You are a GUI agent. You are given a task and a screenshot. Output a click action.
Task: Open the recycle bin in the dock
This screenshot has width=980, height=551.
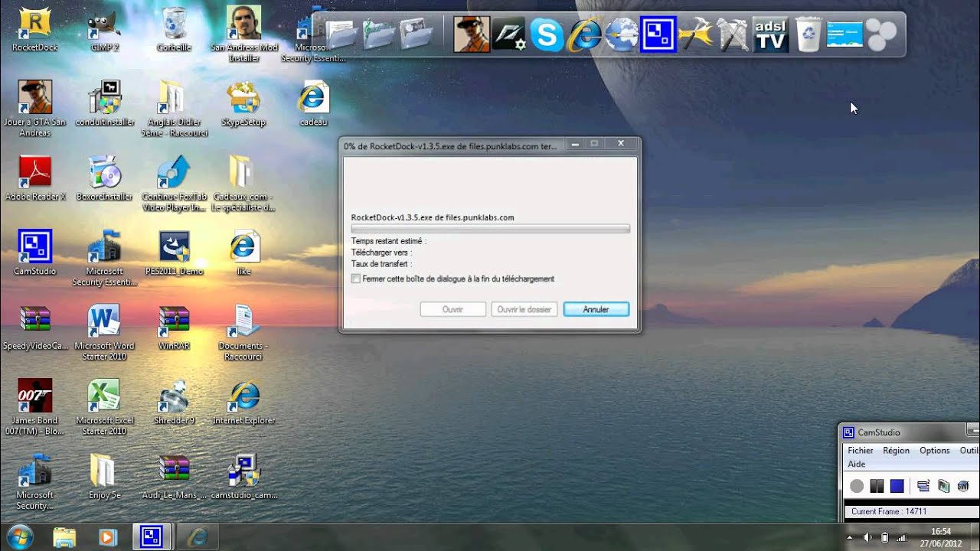point(808,35)
